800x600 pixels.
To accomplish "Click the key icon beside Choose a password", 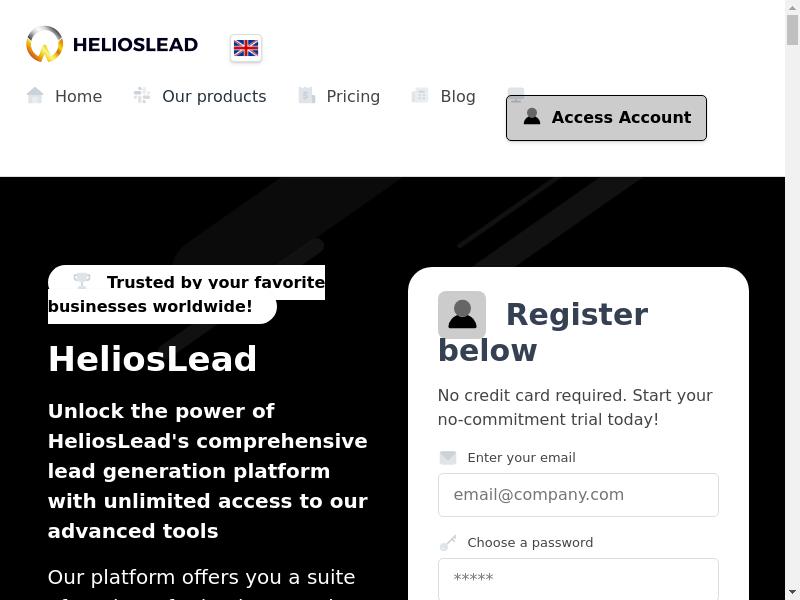I will click(x=448, y=543).
